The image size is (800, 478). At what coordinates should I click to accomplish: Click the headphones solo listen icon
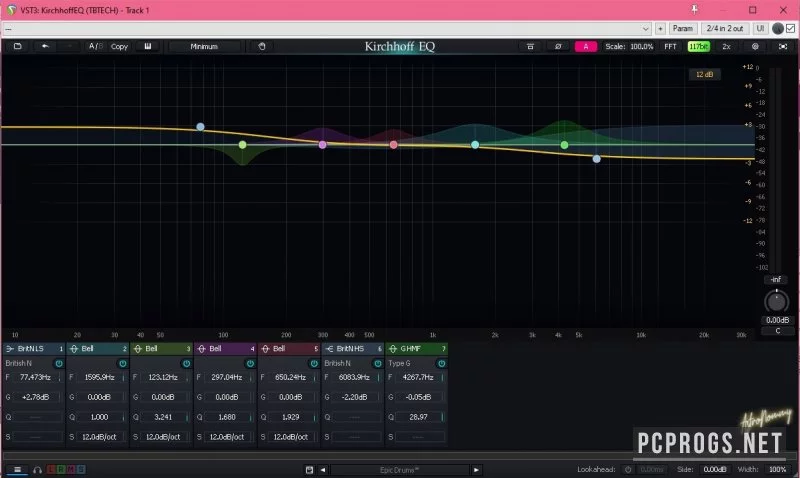tap(37, 470)
